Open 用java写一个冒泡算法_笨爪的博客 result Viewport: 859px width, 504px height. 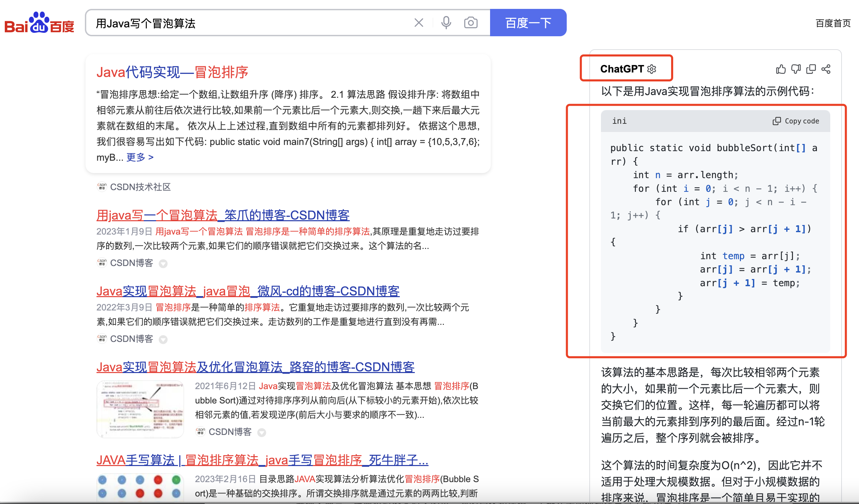tap(223, 215)
